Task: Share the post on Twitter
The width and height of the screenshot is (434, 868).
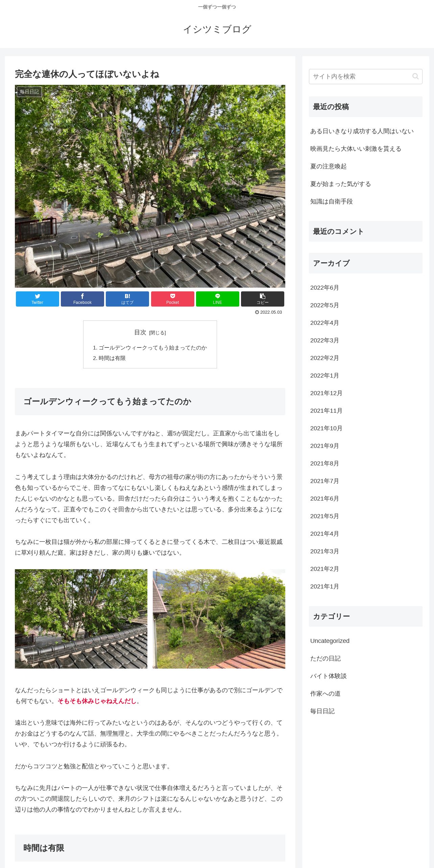Action: click(37, 299)
